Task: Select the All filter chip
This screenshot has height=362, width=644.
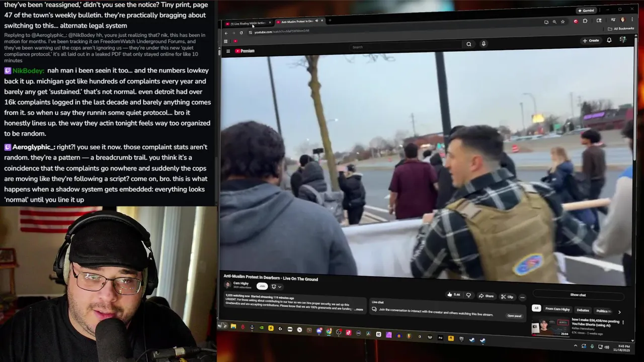Action: 536,308
